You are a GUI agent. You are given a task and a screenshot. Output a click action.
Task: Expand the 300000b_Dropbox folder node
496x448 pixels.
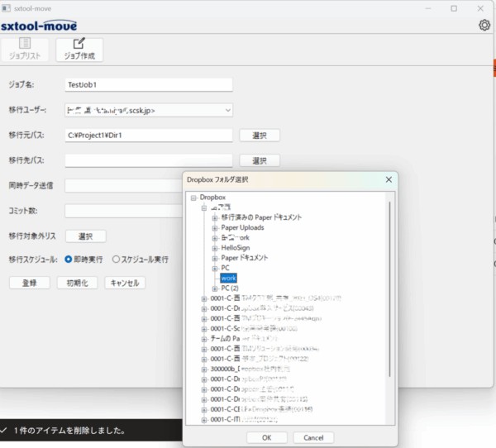coord(204,369)
